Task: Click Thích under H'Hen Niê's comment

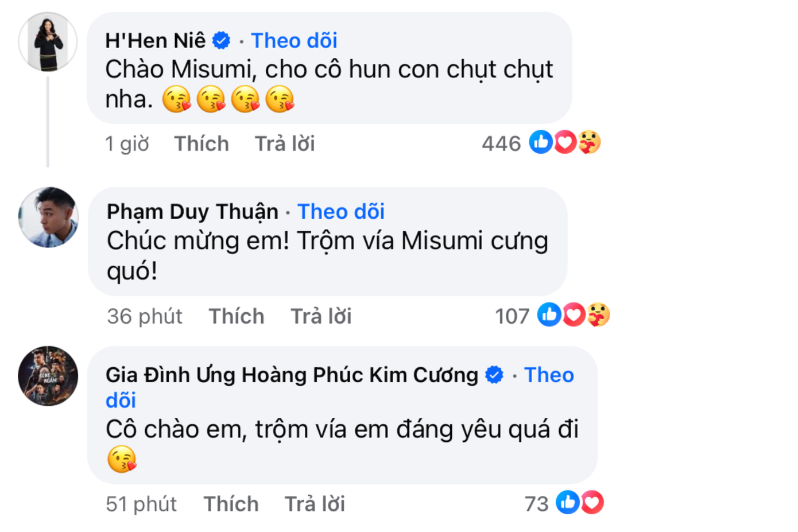Action: click(x=202, y=143)
